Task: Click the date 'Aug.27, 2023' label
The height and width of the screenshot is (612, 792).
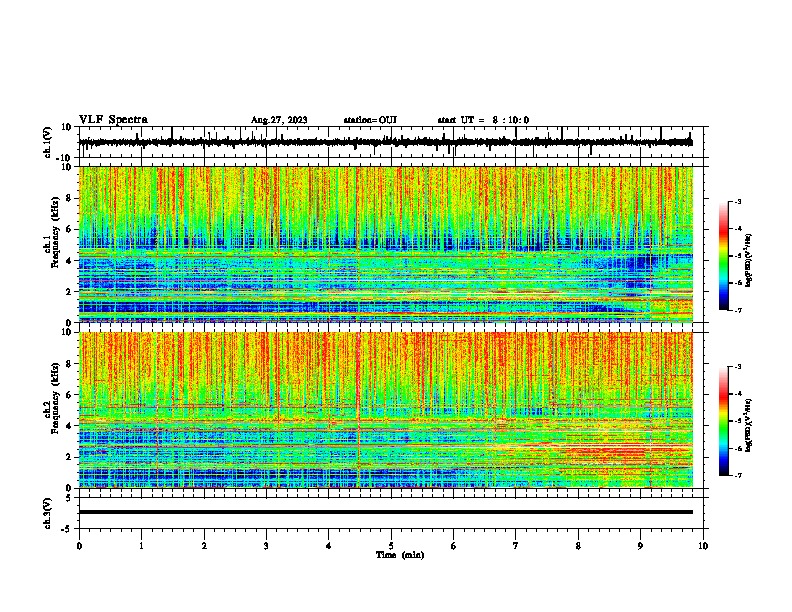Action: [279, 120]
